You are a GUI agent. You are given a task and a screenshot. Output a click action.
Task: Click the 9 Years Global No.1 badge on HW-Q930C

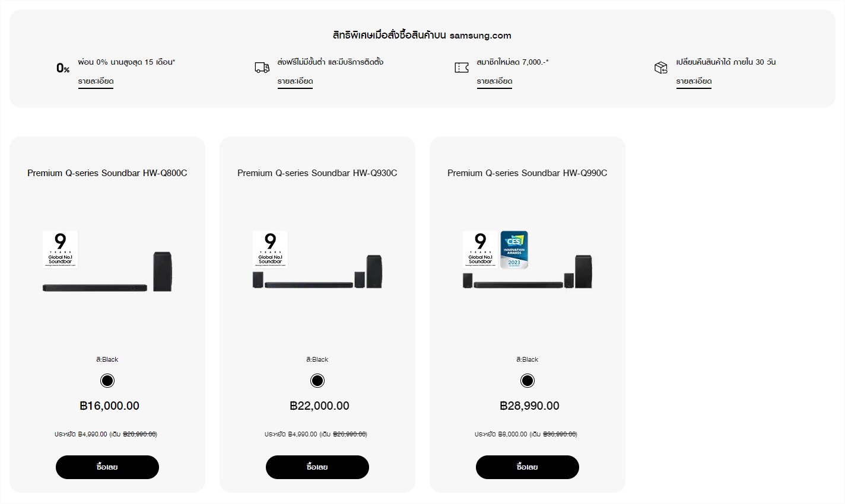271,249
